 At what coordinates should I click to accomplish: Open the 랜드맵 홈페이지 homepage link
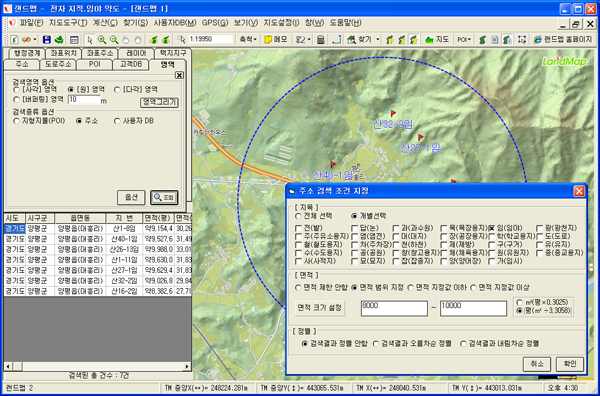[562, 39]
